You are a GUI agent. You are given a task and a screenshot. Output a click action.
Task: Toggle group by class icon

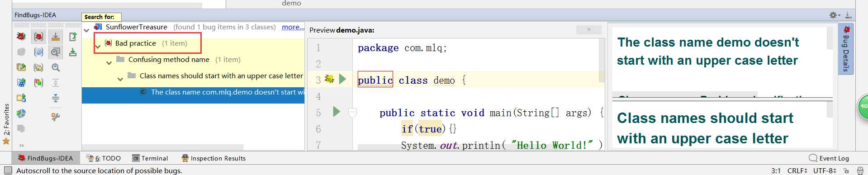38,52
